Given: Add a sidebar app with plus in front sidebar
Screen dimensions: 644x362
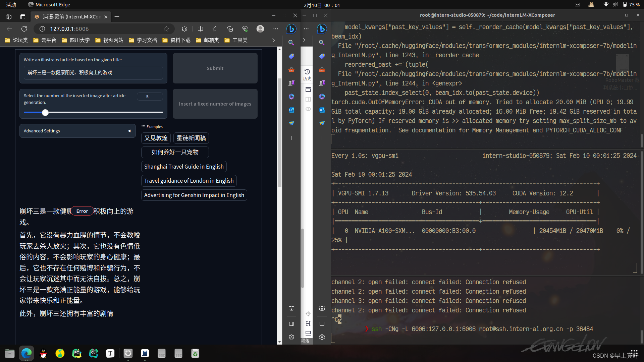Looking at the screenshot, I should pos(291,138).
